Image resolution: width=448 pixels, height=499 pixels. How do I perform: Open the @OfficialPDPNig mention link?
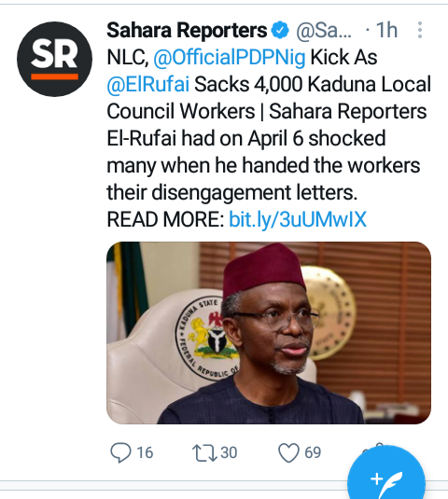tap(230, 58)
